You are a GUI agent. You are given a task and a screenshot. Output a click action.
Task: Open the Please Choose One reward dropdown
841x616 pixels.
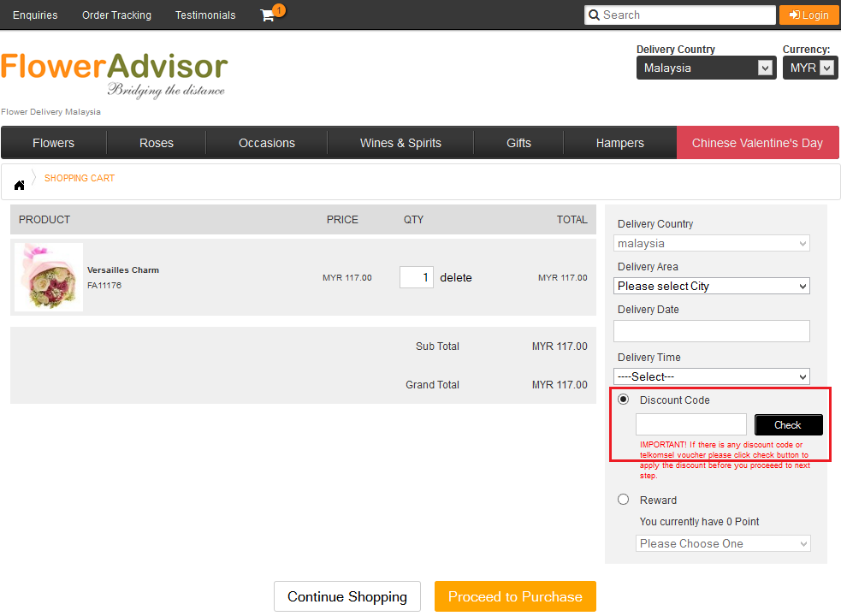(x=723, y=543)
